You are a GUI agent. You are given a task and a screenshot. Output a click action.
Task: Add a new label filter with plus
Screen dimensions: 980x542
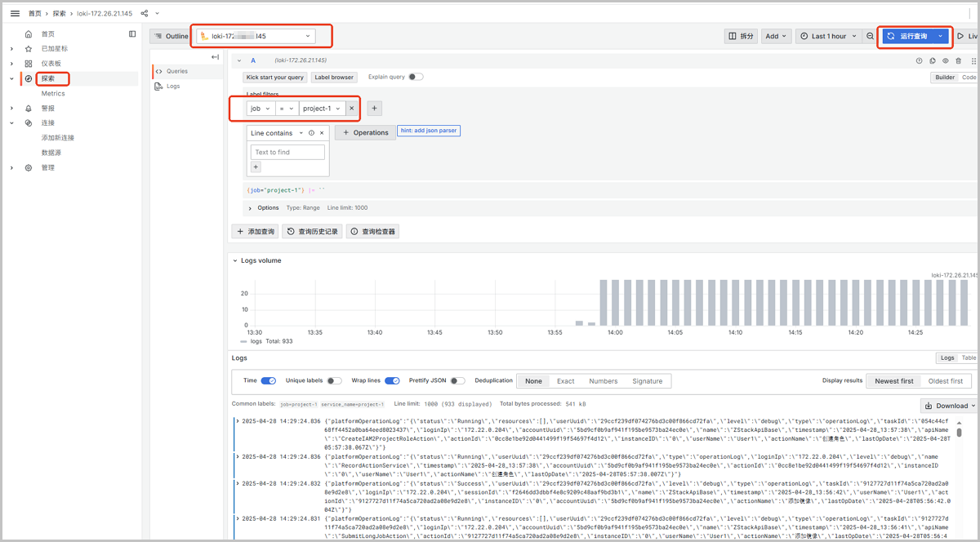pos(374,109)
